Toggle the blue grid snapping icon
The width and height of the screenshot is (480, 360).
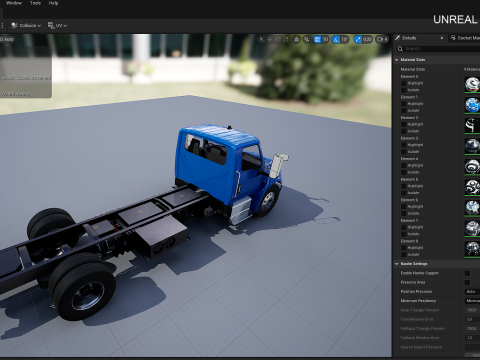(x=317, y=39)
